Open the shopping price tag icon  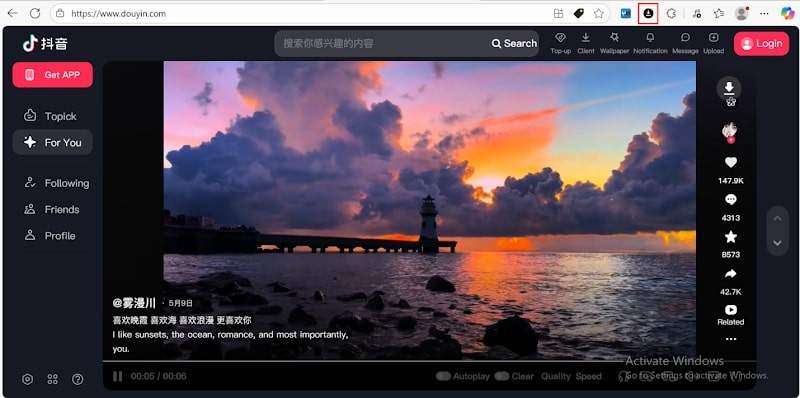coord(579,14)
